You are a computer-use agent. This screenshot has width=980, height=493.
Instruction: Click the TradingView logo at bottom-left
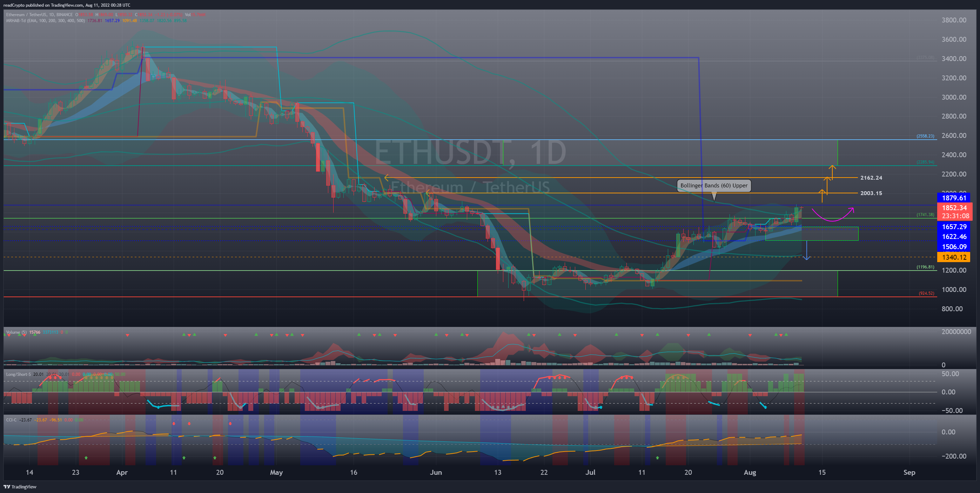pyautogui.click(x=20, y=487)
